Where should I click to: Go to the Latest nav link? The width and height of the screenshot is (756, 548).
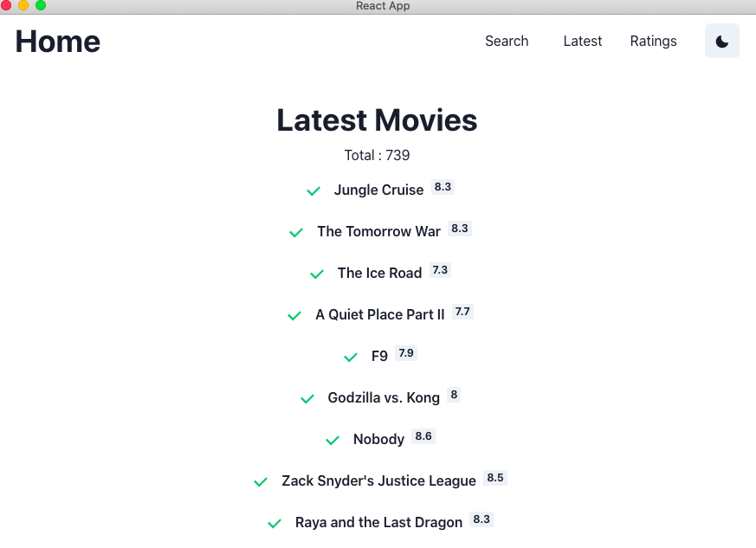583,41
